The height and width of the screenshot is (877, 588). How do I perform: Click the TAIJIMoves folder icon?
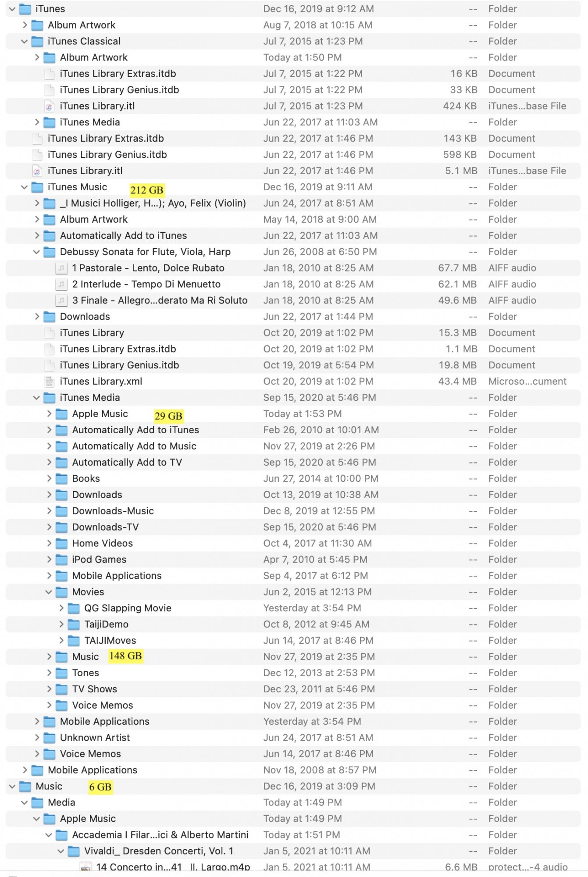point(74,640)
